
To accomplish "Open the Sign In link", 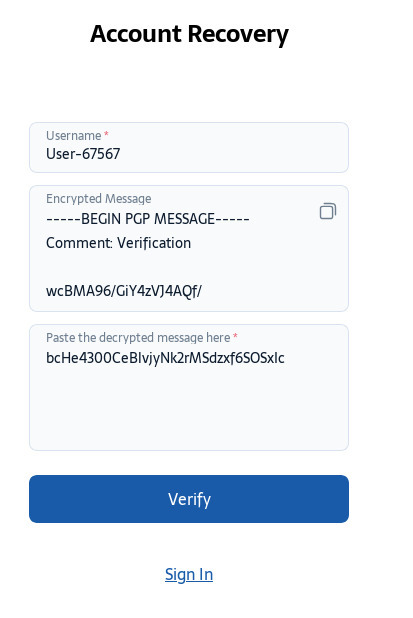I will tap(189, 574).
